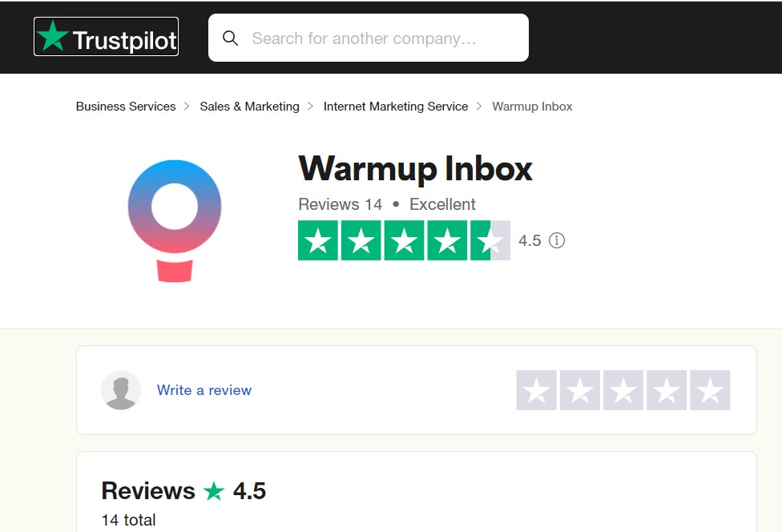
Task: Click the 'Reviews 14' text under title
Action: (341, 204)
